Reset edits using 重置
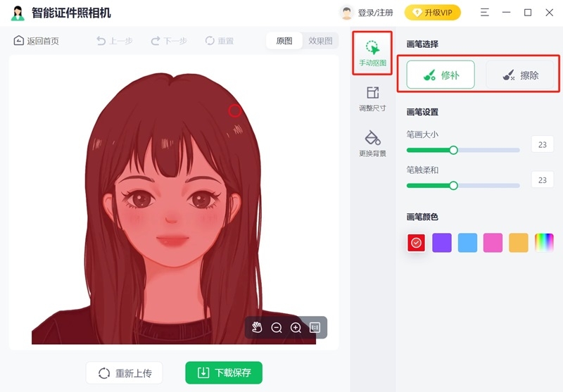Image resolution: width=563 pixels, height=392 pixels. 220,41
